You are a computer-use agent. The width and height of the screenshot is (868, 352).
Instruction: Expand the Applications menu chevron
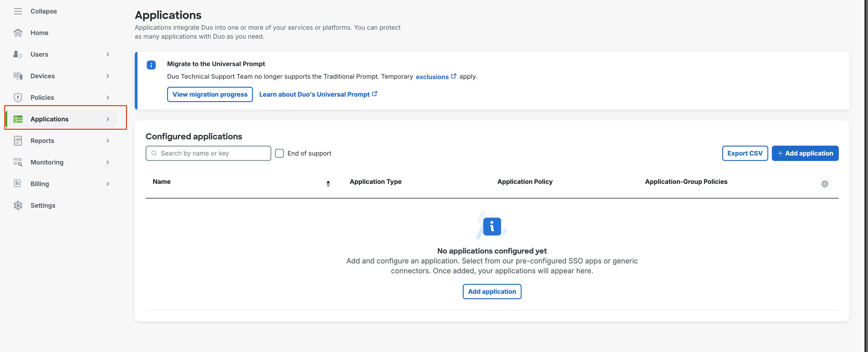(x=108, y=119)
